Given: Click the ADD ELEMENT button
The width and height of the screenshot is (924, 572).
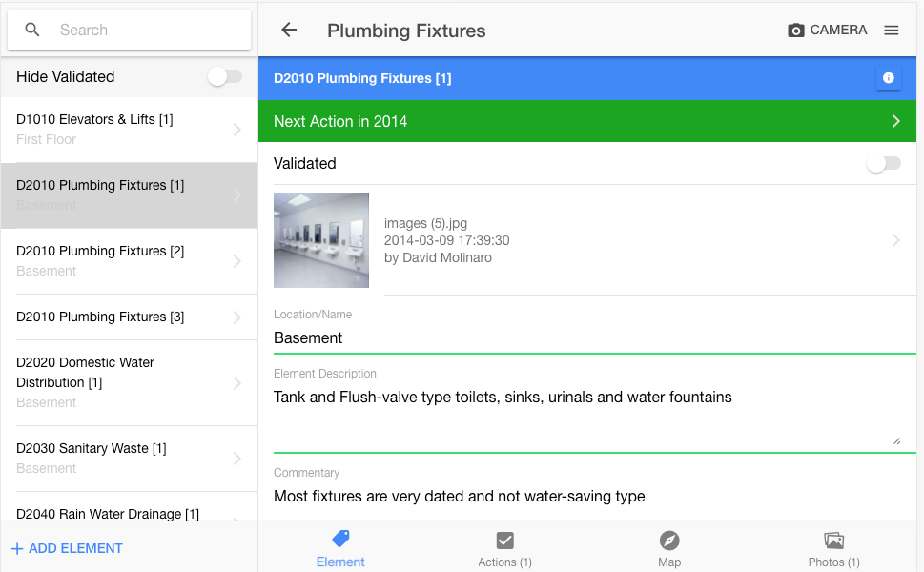Looking at the screenshot, I should click(x=67, y=548).
